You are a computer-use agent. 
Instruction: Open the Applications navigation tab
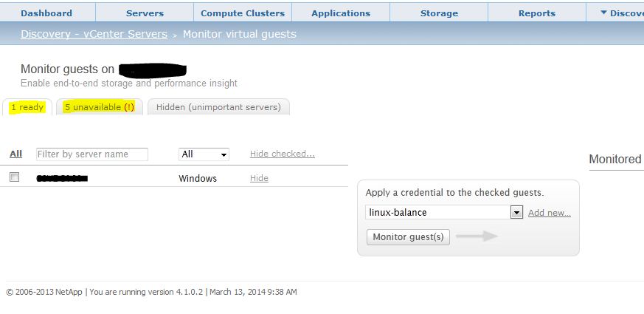341,13
